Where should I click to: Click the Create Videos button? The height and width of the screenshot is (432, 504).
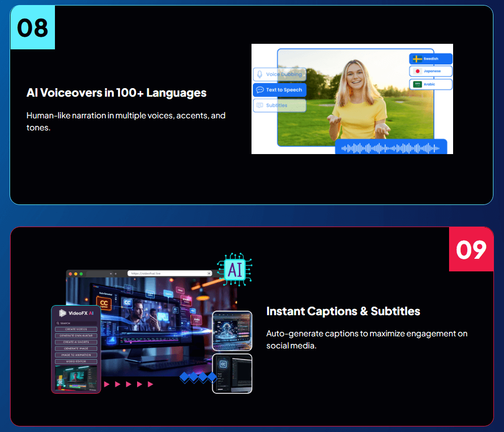tap(76, 329)
